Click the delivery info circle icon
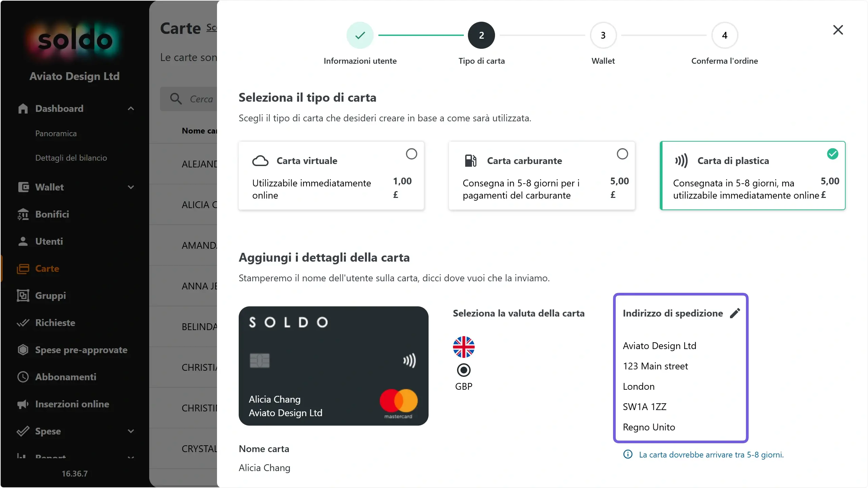Image resolution: width=868 pixels, height=488 pixels. tap(628, 454)
